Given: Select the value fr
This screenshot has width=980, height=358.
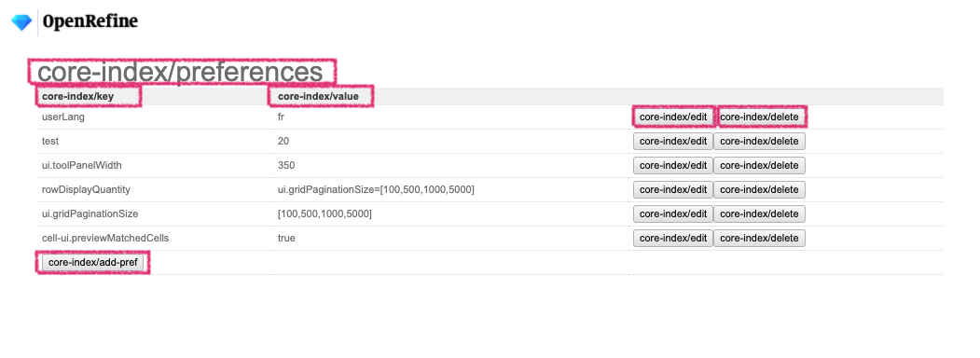Looking at the screenshot, I should (282, 117).
